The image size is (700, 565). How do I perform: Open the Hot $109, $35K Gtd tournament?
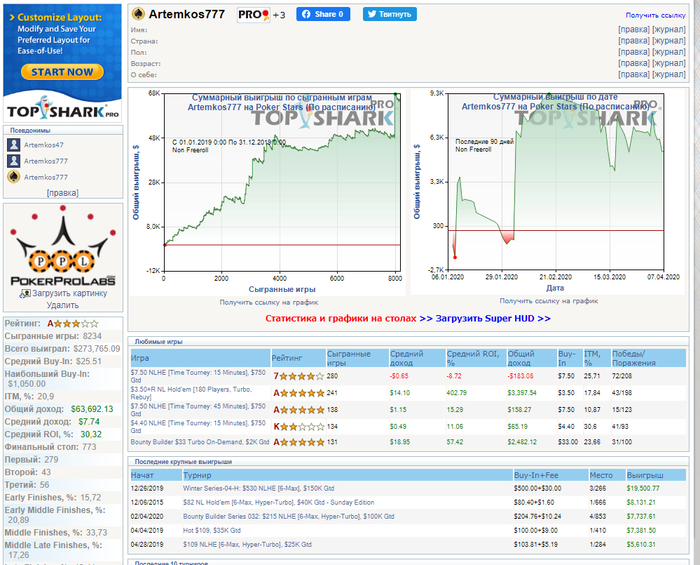pos(212,531)
